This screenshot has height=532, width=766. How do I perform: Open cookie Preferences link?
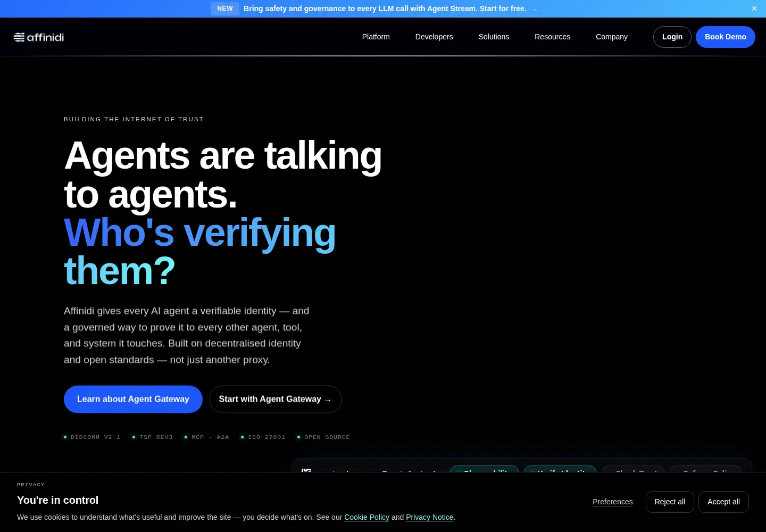[613, 502]
